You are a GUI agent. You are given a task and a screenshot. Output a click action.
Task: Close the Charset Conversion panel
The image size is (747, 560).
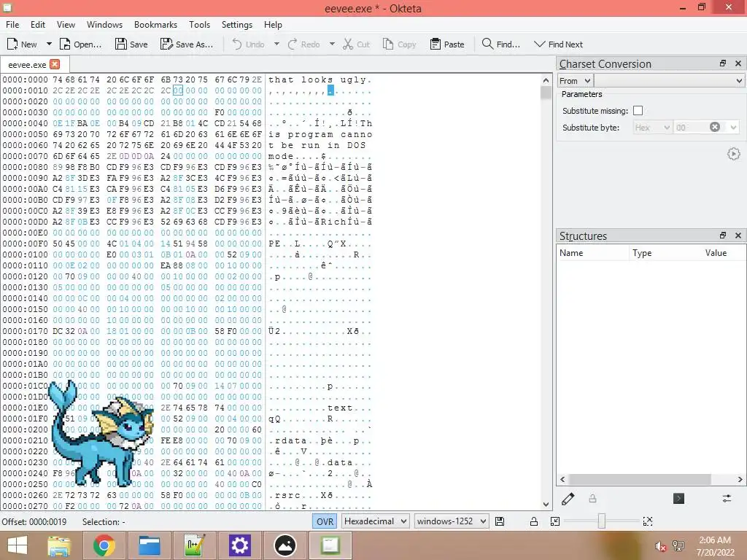[738, 63]
